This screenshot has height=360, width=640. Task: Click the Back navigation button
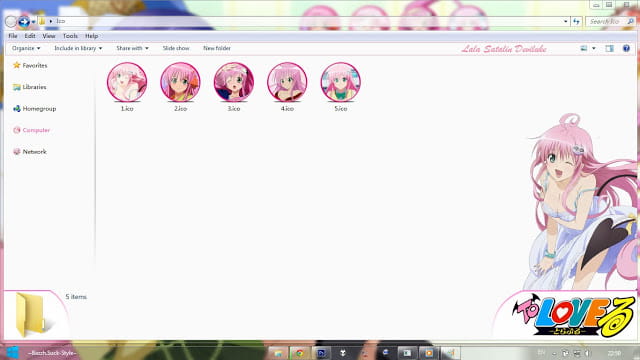pyautogui.click(x=11, y=21)
